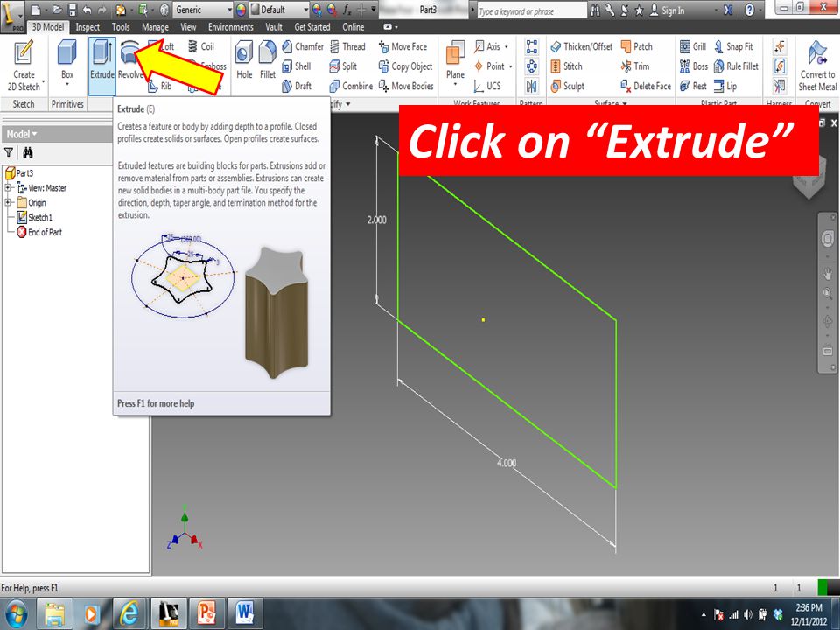
Task: Select the Hole tool
Action: (x=244, y=60)
